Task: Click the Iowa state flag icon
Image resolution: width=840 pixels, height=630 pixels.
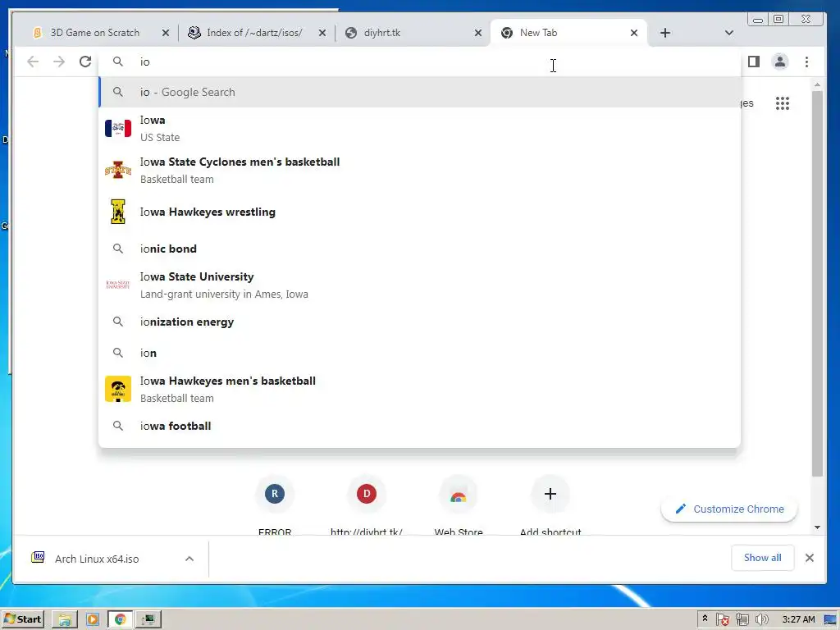Action: pos(118,129)
